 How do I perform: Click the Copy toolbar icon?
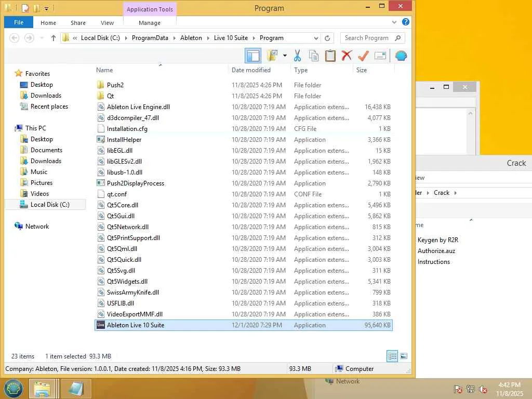(313, 56)
